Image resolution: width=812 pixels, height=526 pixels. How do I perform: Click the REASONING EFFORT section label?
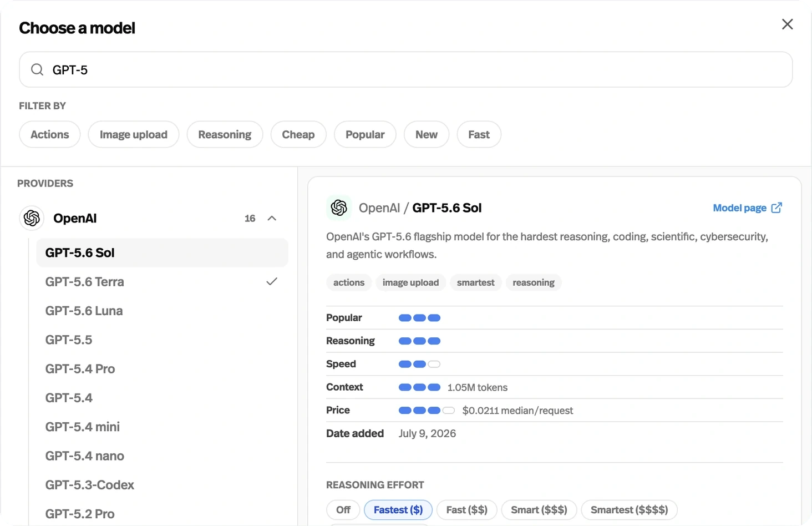375,485
